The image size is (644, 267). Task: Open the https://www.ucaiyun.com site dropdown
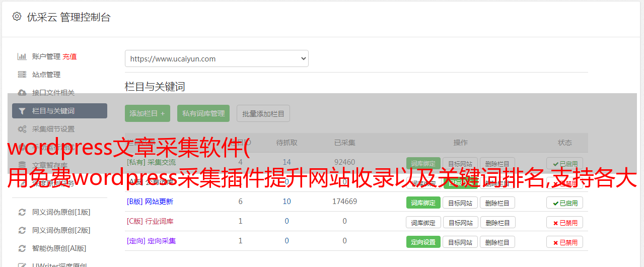click(217, 58)
